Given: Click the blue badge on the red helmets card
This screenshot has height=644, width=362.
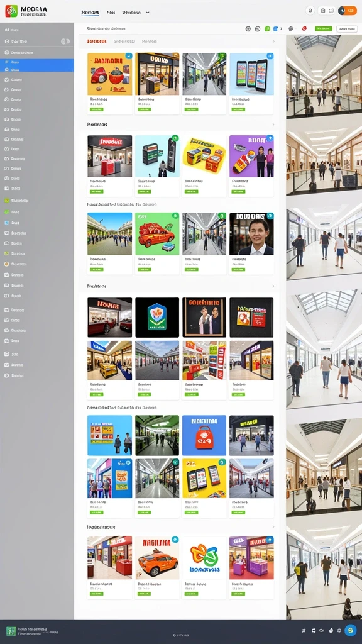Looking at the screenshot, I should click(128, 56).
